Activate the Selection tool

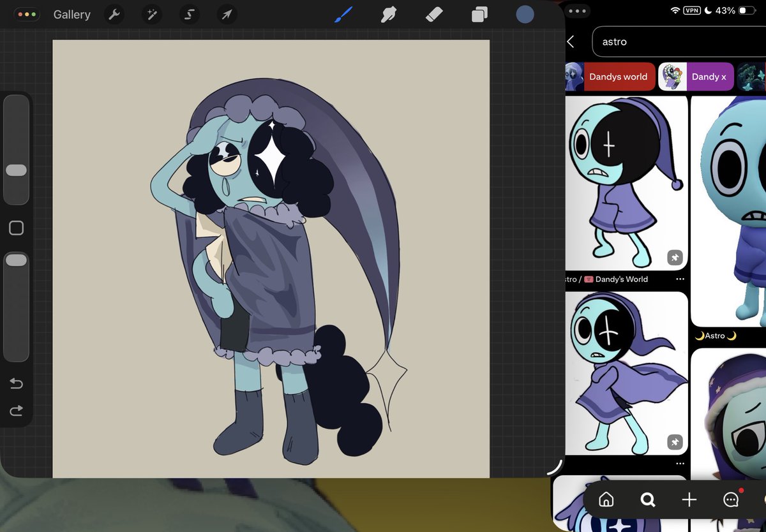pos(189,14)
